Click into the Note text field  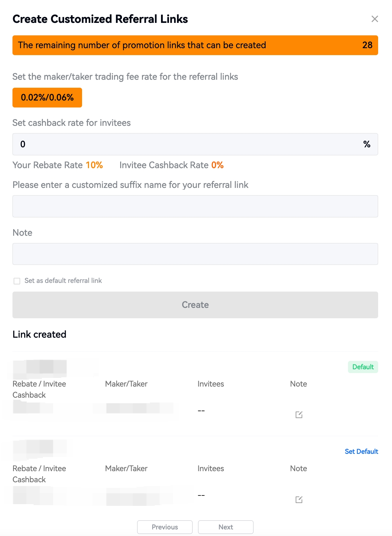195,254
